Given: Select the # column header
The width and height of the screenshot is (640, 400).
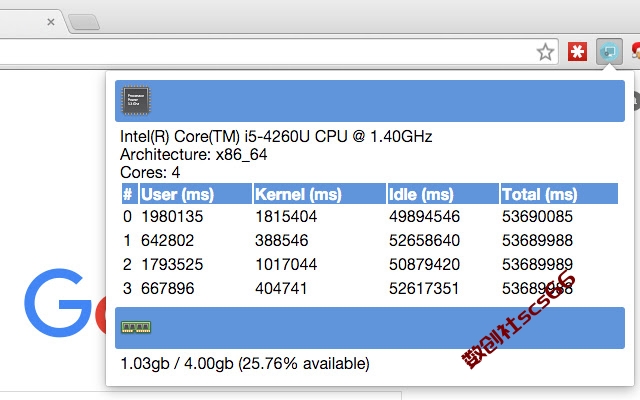Looking at the screenshot, I should tap(130, 193).
